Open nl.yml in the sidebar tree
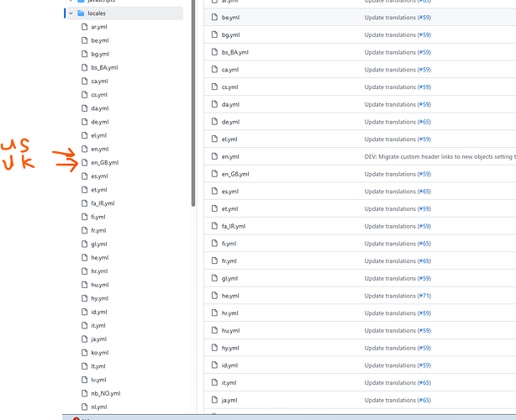516x420 pixels. (99, 407)
